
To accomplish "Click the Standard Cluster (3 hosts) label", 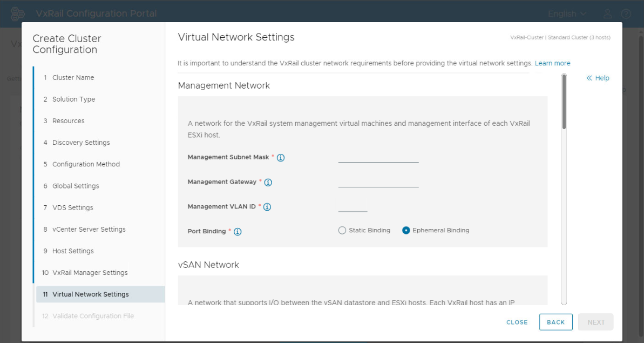I will pyautogui.click(x=579, y=37).
